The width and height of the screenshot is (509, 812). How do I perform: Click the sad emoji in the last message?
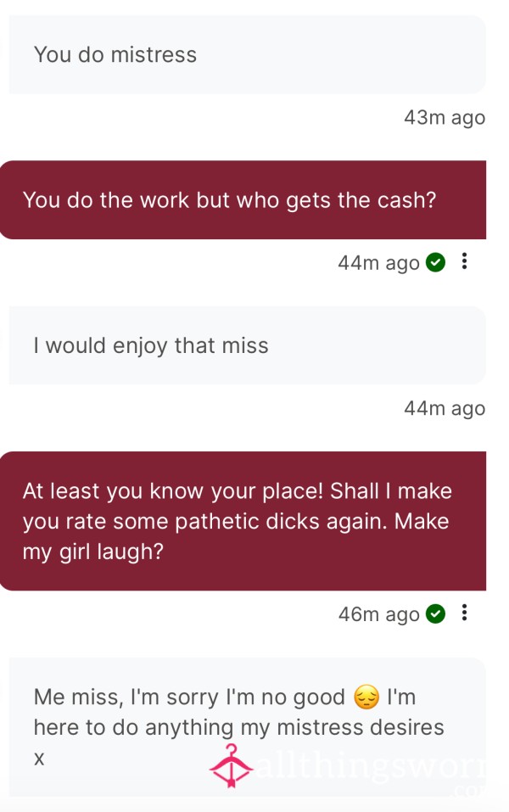tap(366, 697)
